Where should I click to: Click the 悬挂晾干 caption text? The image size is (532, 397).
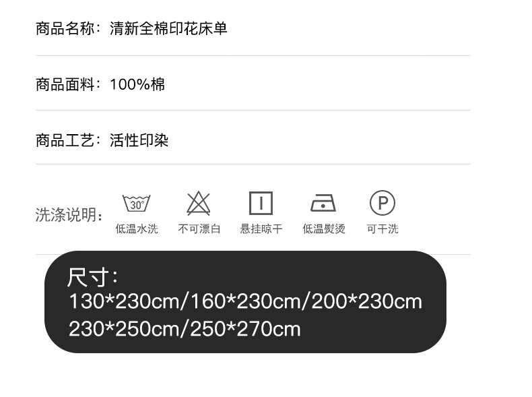[x=261, y=229]
